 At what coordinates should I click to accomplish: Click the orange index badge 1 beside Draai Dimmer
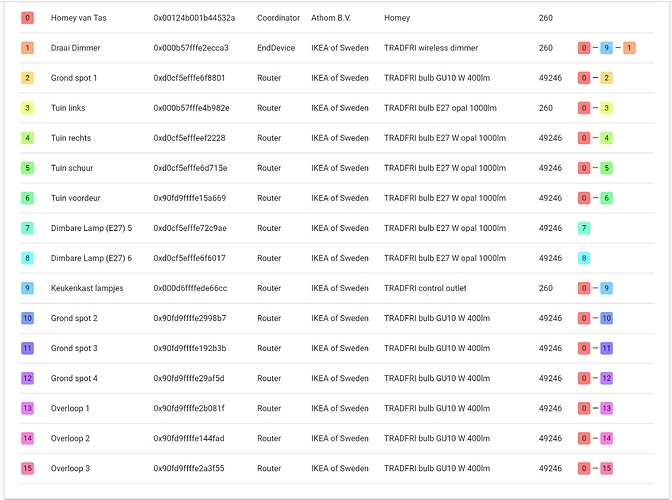(27, 48)
